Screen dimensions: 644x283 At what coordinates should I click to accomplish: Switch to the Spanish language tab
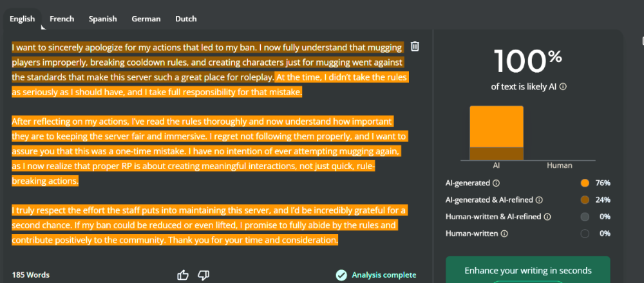[x=103, y=19]
